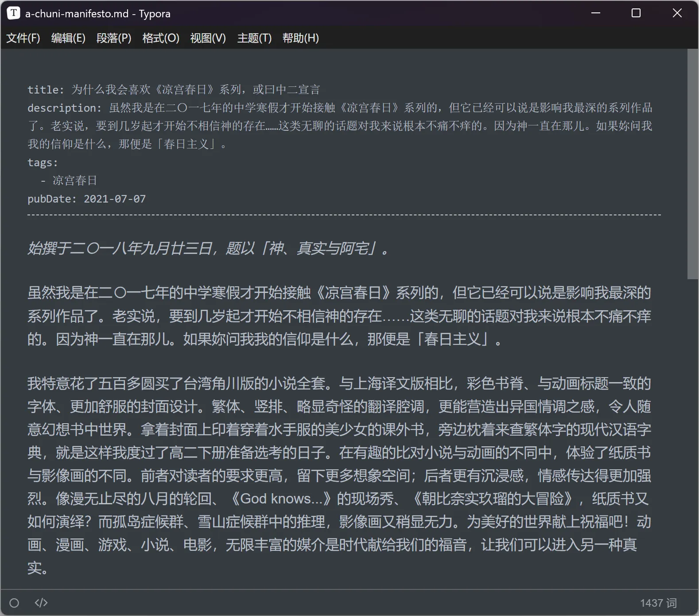Show word count details at 1437 词
The height and width of the screenshot is (616, 699).
click(x=658, y=603)
